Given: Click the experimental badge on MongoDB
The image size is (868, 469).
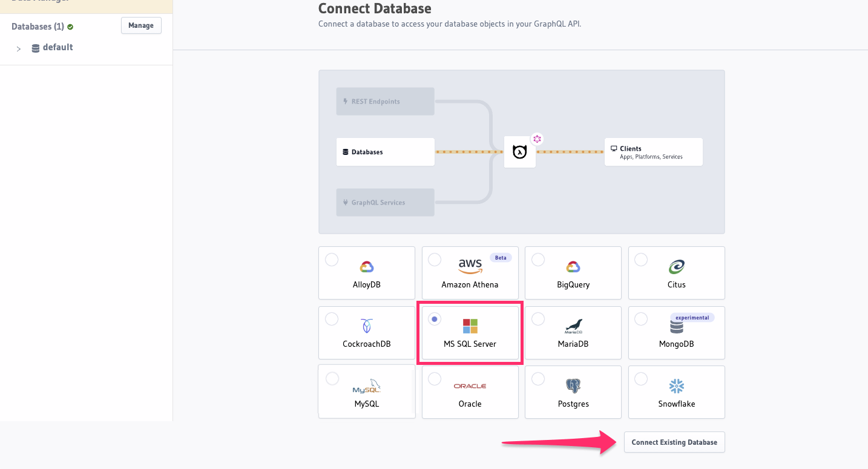Looking at the screenshot, I should tap(692, 317).
